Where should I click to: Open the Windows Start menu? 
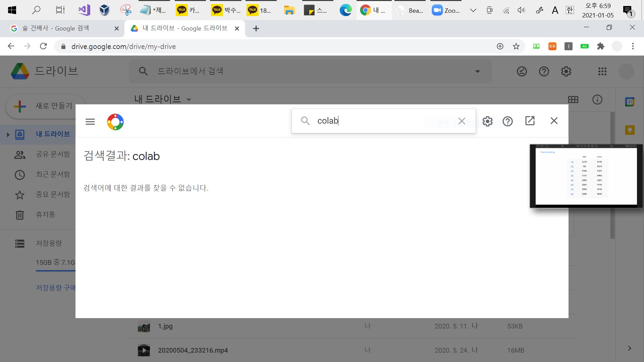[12, 10]
